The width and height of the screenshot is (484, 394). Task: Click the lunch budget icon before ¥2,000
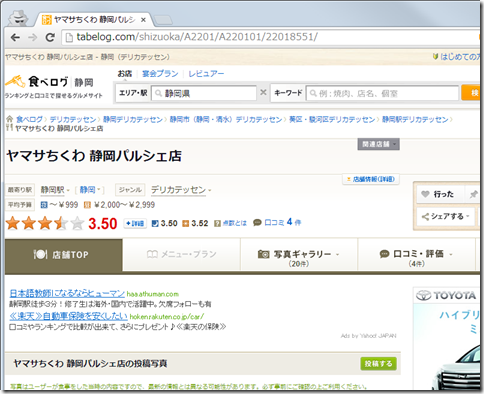[x=87, y=205]
